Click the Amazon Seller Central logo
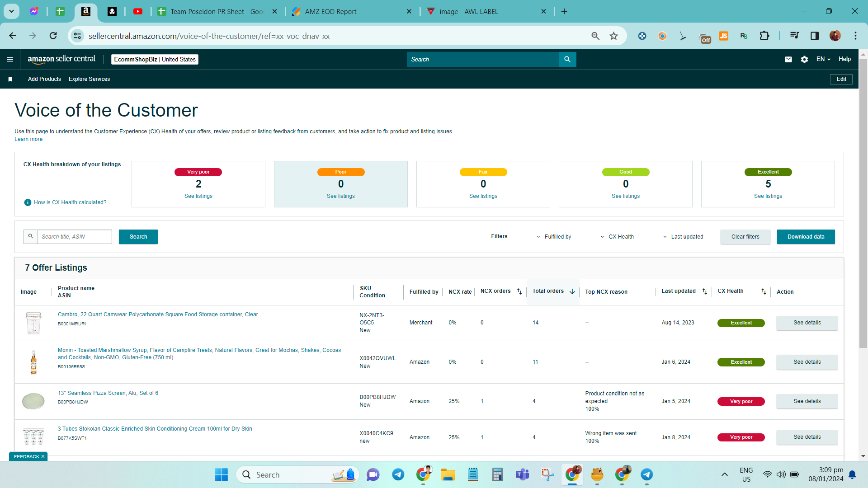Screen dimensions: 868x488 61,59
